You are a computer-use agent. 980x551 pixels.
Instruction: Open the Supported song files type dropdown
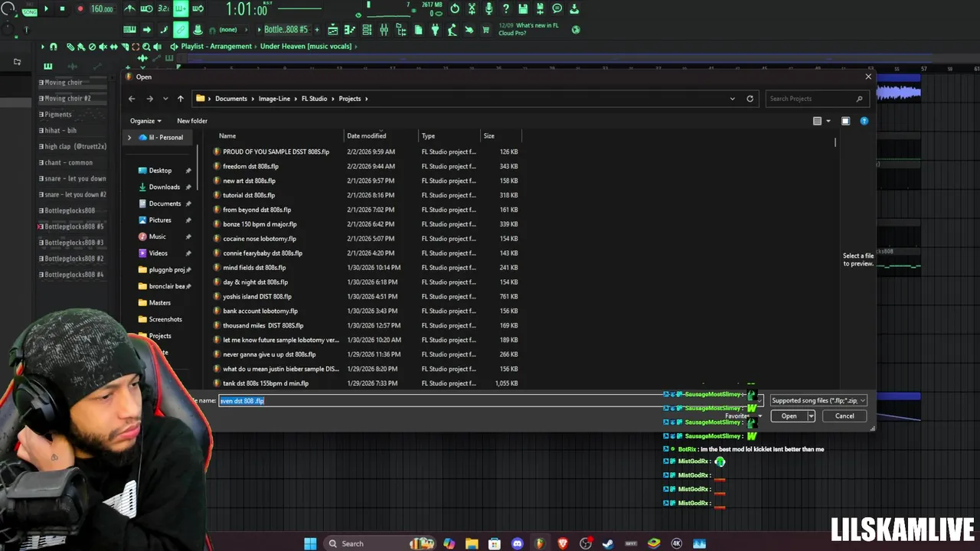click(818, 400)
